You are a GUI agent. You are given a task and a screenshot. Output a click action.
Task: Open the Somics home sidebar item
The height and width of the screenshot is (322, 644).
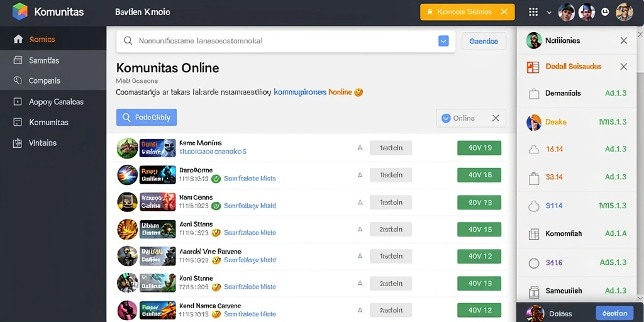point(53,40)
